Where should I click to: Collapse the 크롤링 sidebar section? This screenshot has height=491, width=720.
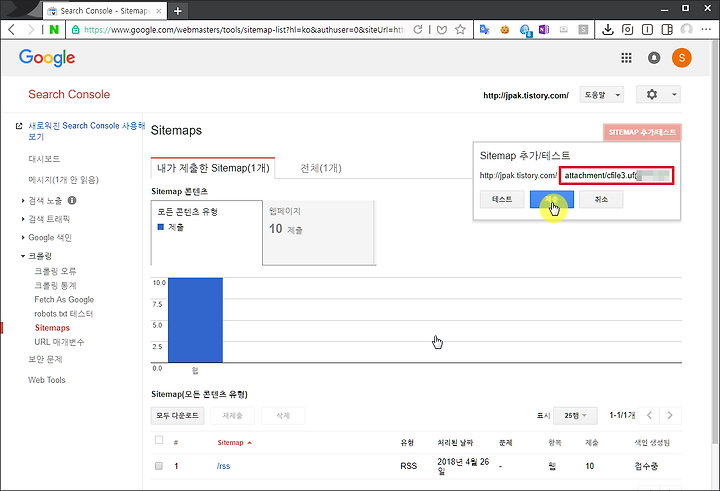tap(23, 256)
